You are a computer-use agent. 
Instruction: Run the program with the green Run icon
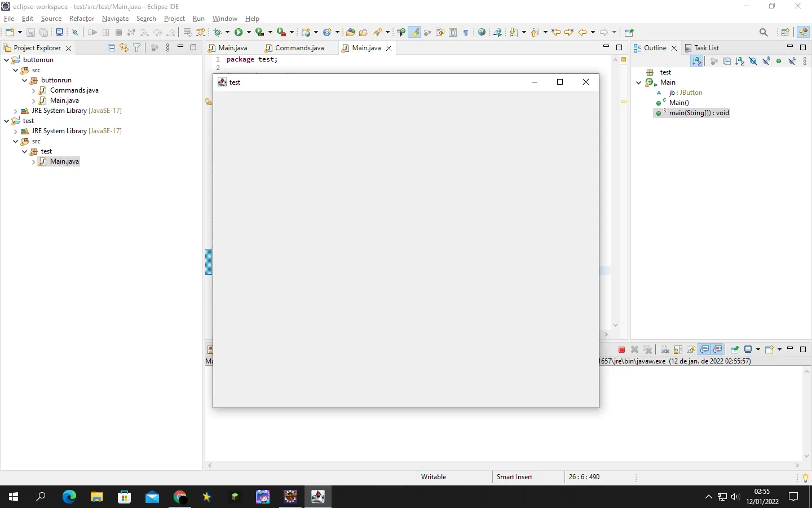click(239, 32)
